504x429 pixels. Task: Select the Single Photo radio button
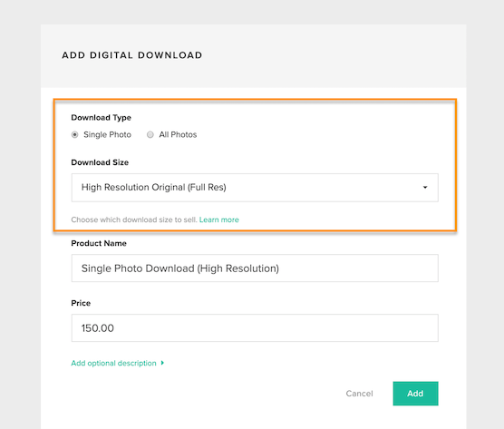coord(74,135)
